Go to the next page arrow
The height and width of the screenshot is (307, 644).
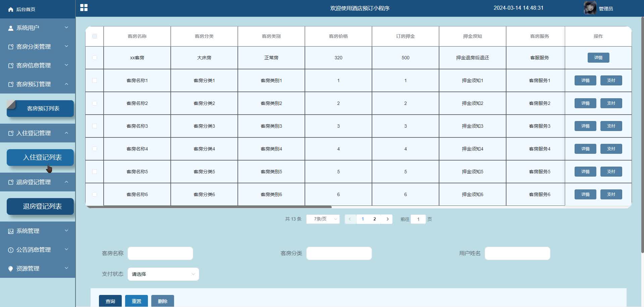click(x=387, y=219)
